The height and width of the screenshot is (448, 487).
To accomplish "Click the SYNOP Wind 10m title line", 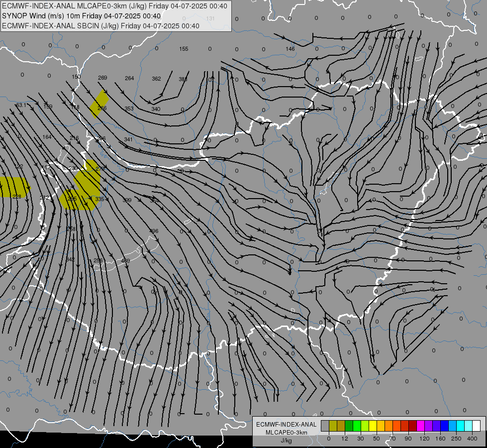I will (82, 16).
